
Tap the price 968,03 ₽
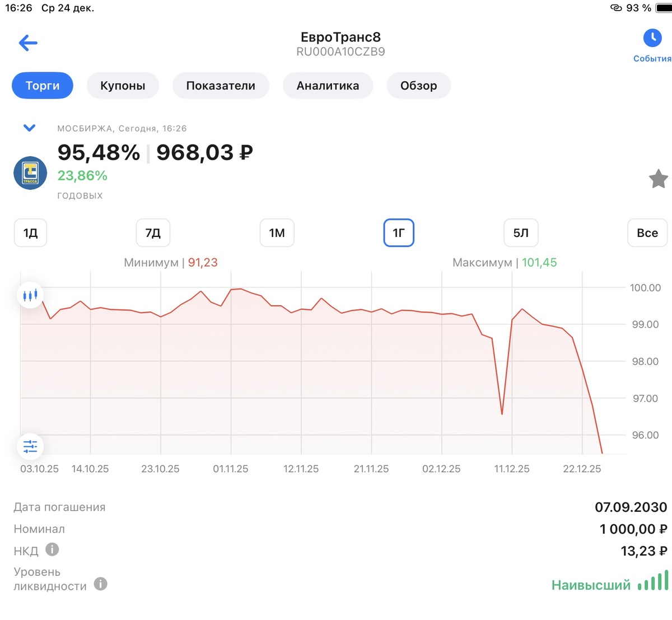[x=204, y=152]
